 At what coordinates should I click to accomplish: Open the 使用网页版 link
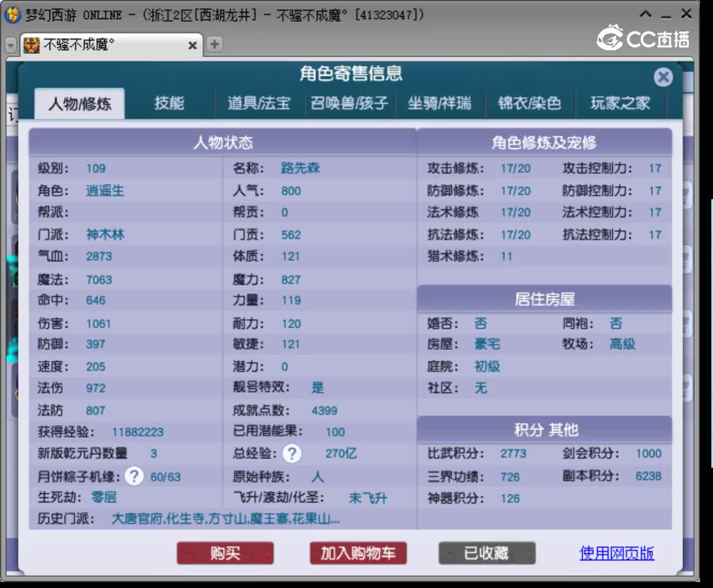coord(617,553)
